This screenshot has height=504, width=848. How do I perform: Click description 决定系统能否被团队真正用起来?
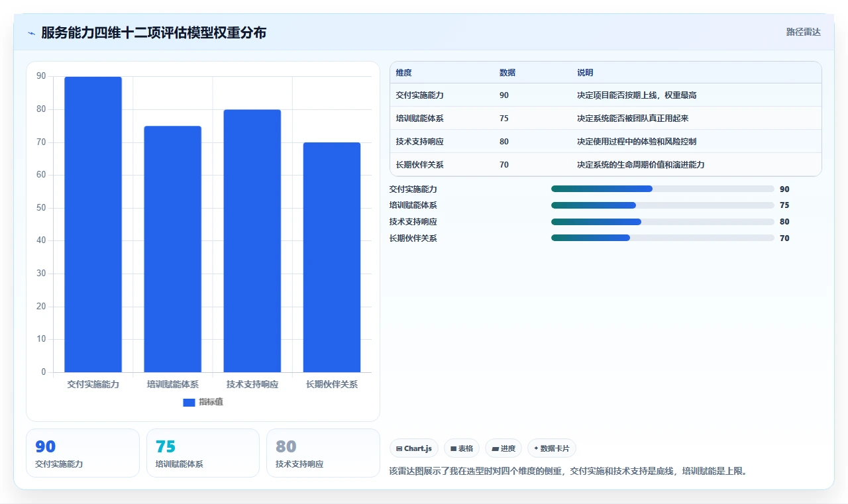[x=633, y=119]
